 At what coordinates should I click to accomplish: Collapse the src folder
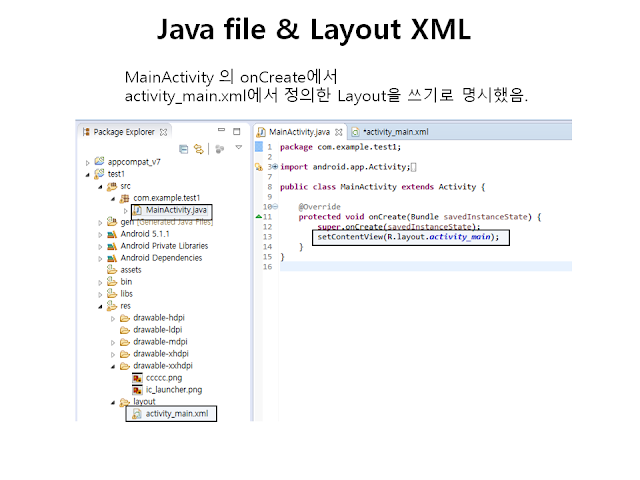click(100, 187)
